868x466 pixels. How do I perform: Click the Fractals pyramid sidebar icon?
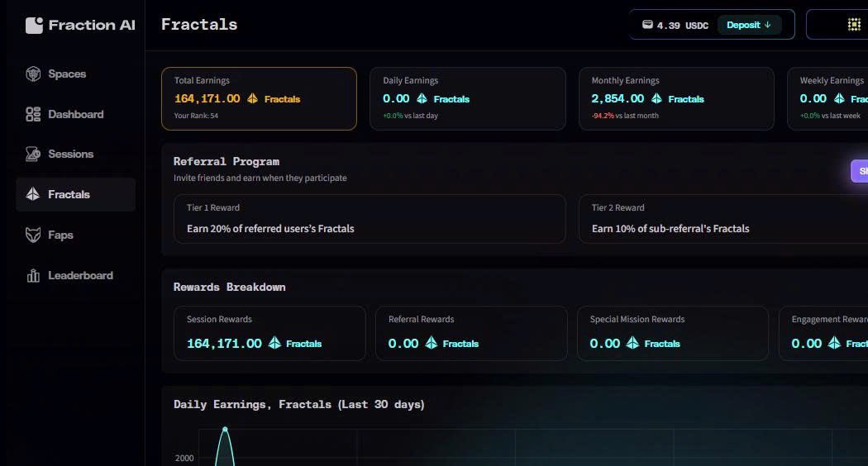[x=33, y=194]
